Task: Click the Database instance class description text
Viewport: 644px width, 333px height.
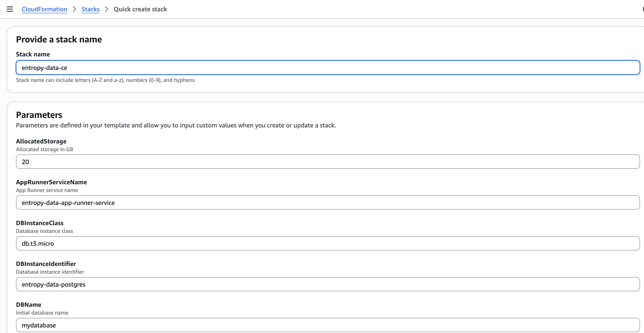Action: pos(44,231)
